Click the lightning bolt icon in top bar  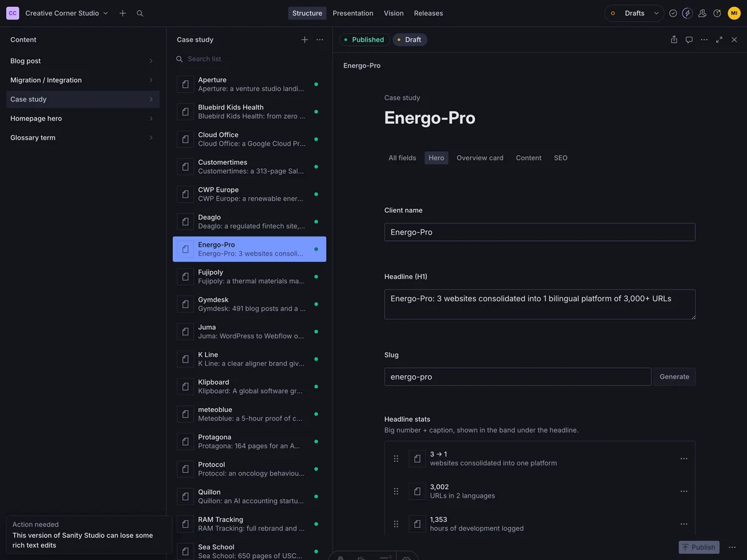click(x=687, y=13)
